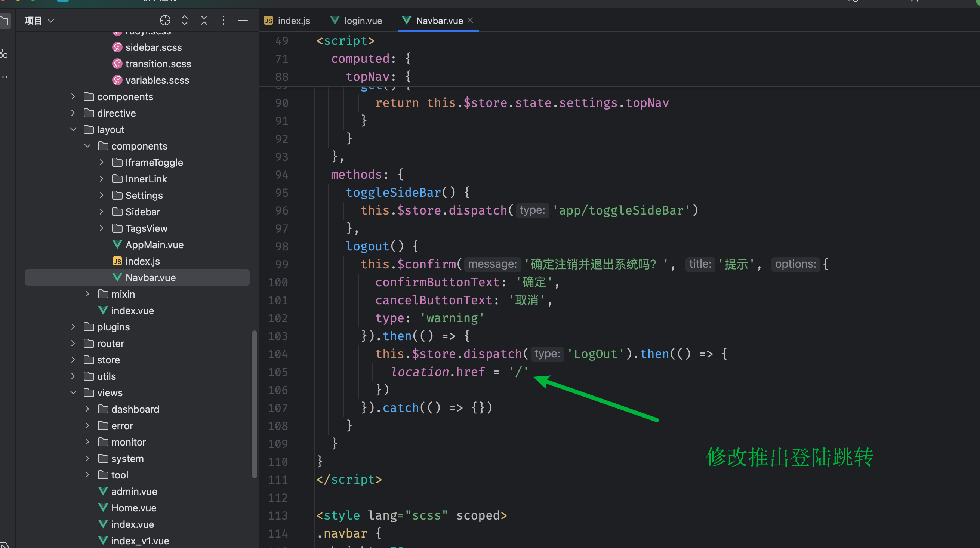Collapse the views folder

pyautogui.click(x=73, y=392)
